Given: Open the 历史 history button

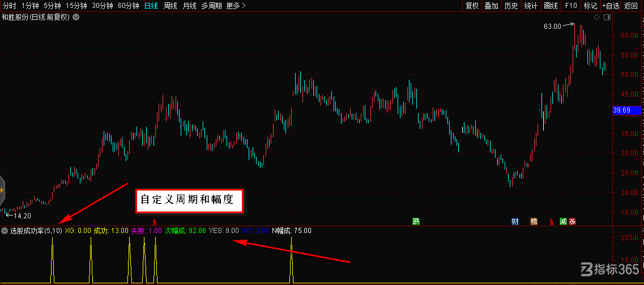Looking at the screenshot, I should tap(511, 6).
